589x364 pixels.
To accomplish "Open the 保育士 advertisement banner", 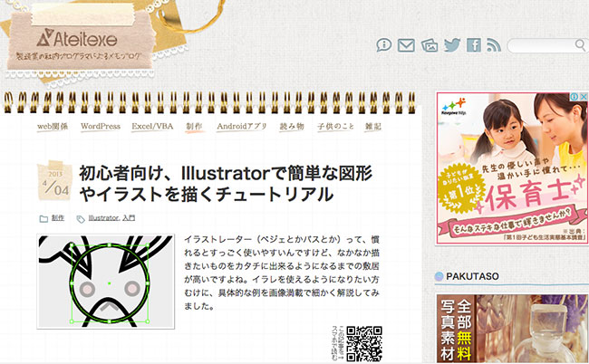I will pos(512,168).
